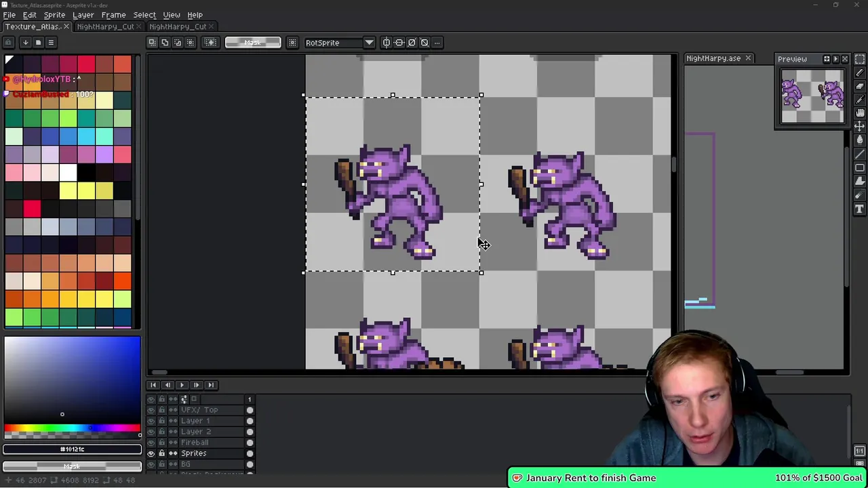Open the palette sort options icon
Viewport: 868px width, 488px height.
point(25,43)
